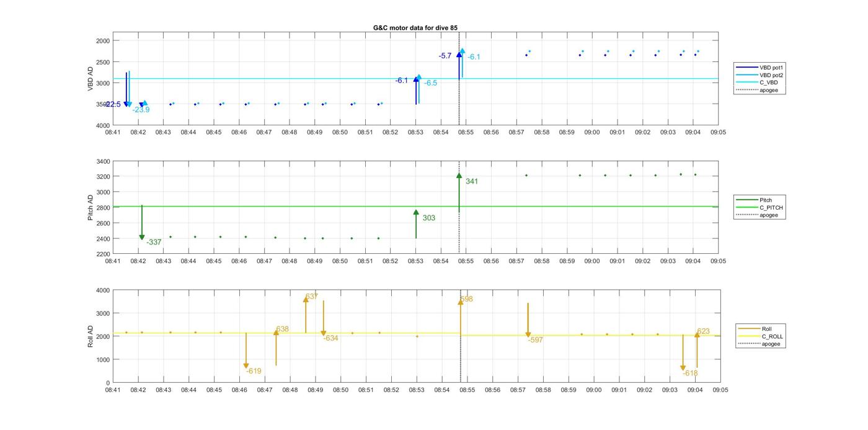The width and height of the screenshot is (868, 430).
Task: Click the "623" roll data label
Action: click(x=703, y=331)
